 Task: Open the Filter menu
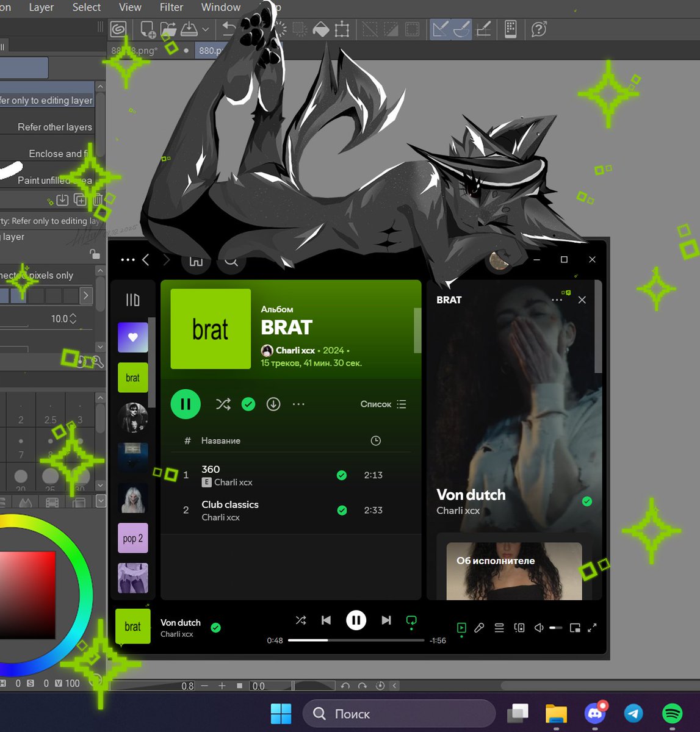171,7
